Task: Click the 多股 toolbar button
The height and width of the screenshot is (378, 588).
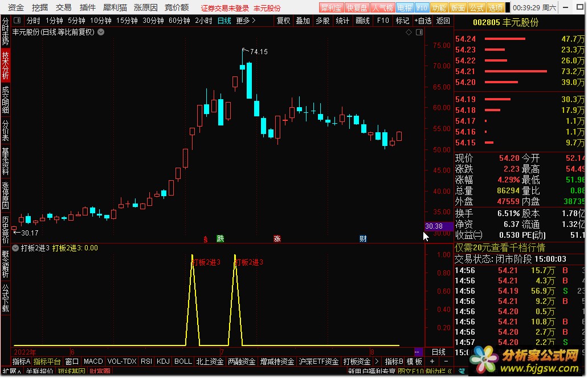Action: point(322,21)
